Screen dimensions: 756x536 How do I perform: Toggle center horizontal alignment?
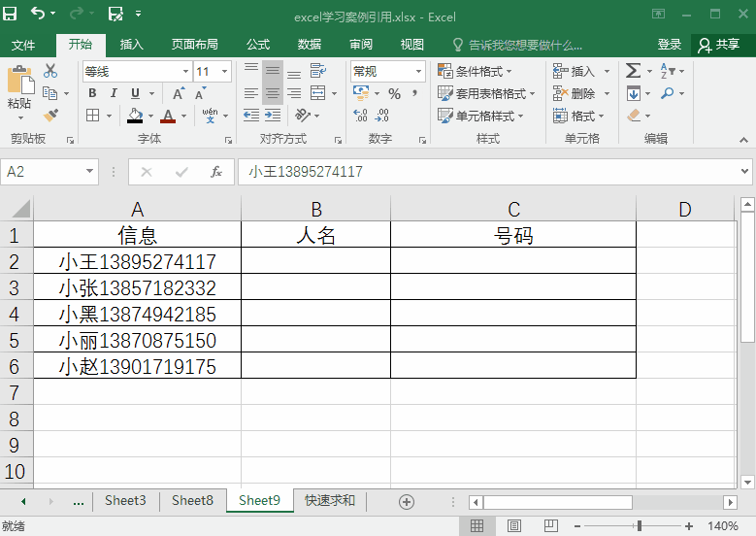tap(273, 93)
